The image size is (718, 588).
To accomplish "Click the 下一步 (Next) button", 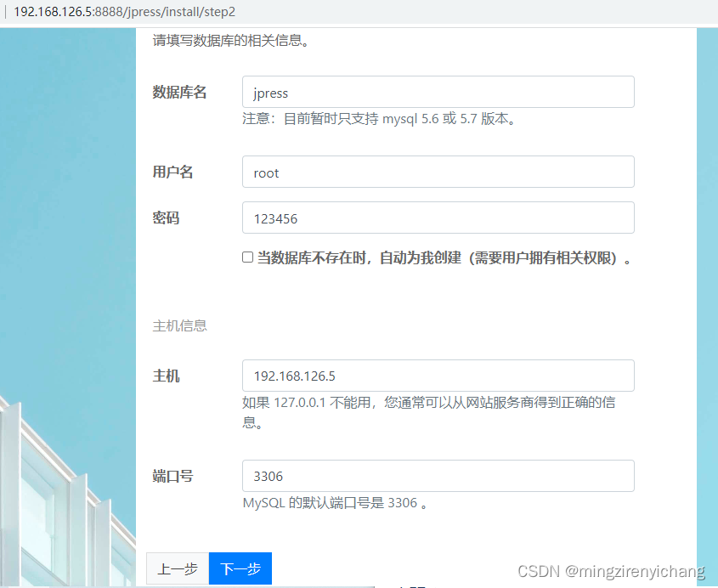I will tap(240, 569).
